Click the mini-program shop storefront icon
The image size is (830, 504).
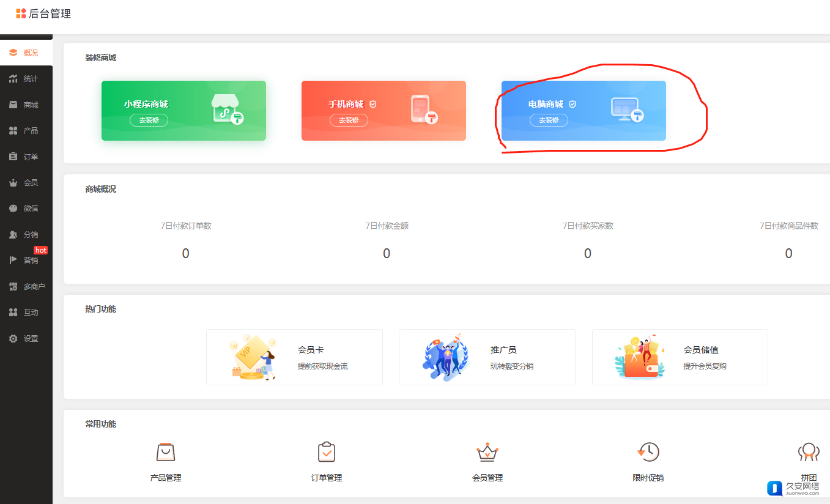[227, 109]
